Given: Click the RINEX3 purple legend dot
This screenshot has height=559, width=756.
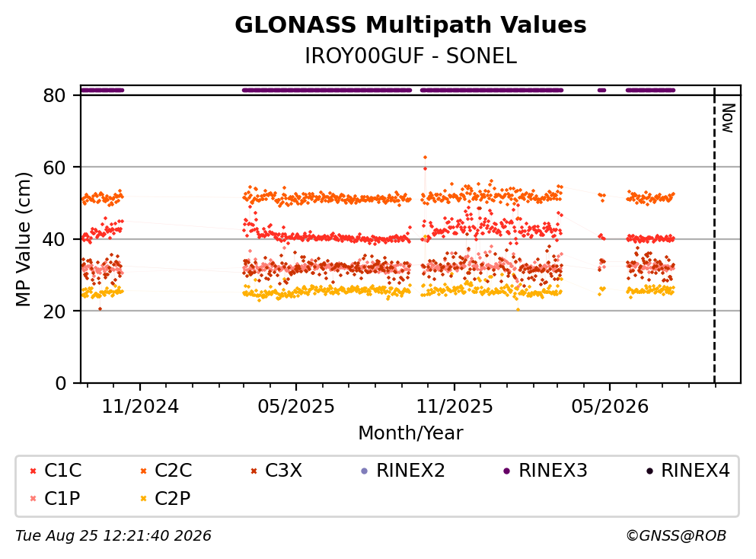Looking at the screenshot, I should [507, 471].
